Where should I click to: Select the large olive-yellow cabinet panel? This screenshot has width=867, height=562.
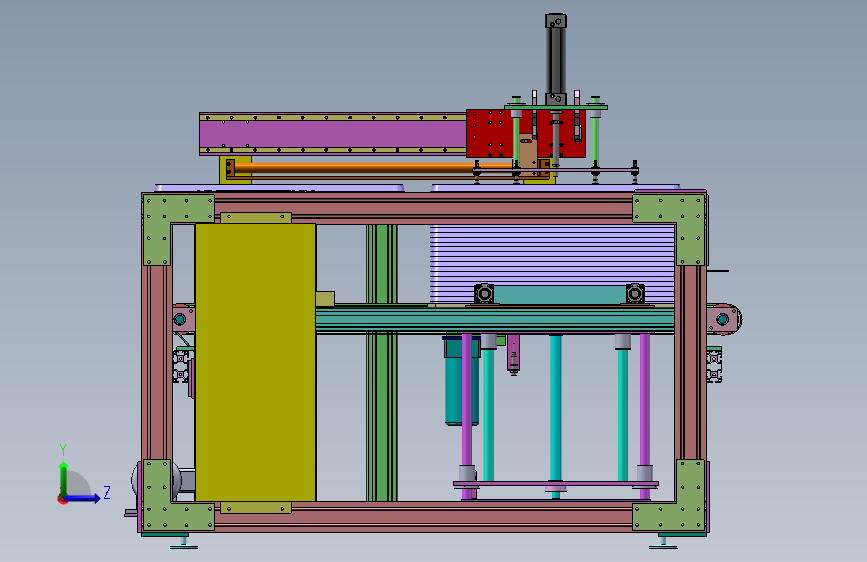(255, 362)
